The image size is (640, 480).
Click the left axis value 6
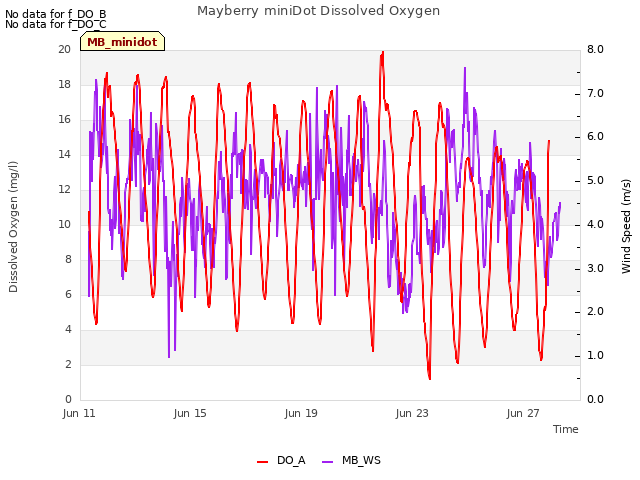[68, 294]
